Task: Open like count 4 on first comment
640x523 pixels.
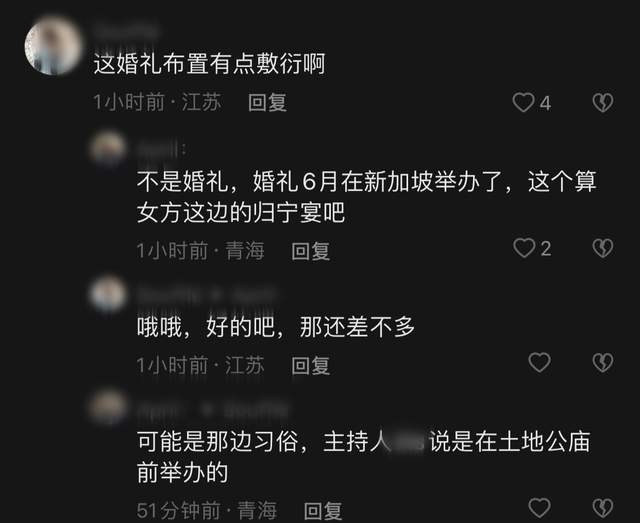Action: 546,103
